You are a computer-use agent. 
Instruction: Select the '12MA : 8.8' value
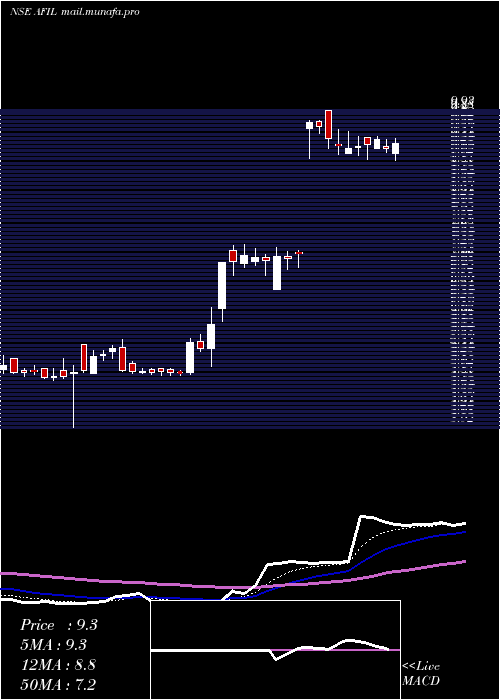coord(58,665)
